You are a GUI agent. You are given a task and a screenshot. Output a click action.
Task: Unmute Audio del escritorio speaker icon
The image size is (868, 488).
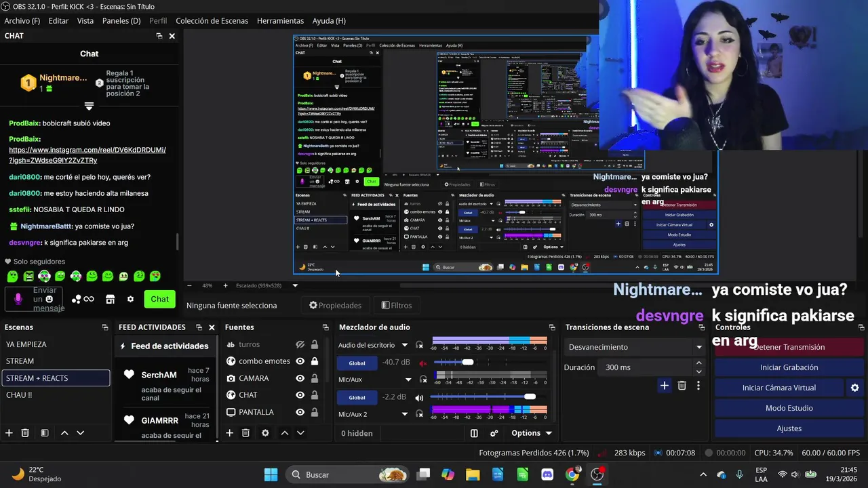pos(424,363)
